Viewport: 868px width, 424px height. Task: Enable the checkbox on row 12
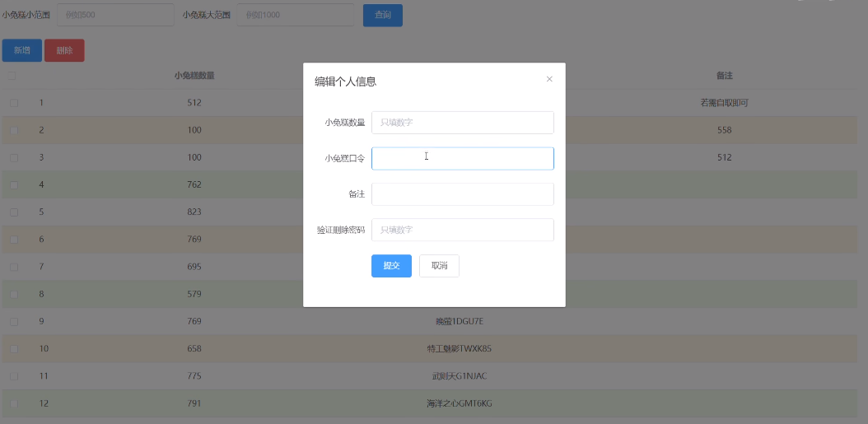tap(13, 403)
